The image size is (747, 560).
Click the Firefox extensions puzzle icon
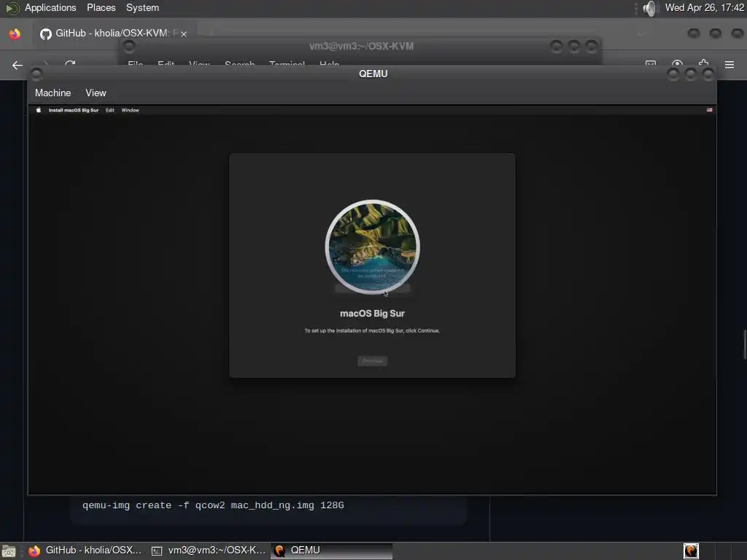(703, 63)
